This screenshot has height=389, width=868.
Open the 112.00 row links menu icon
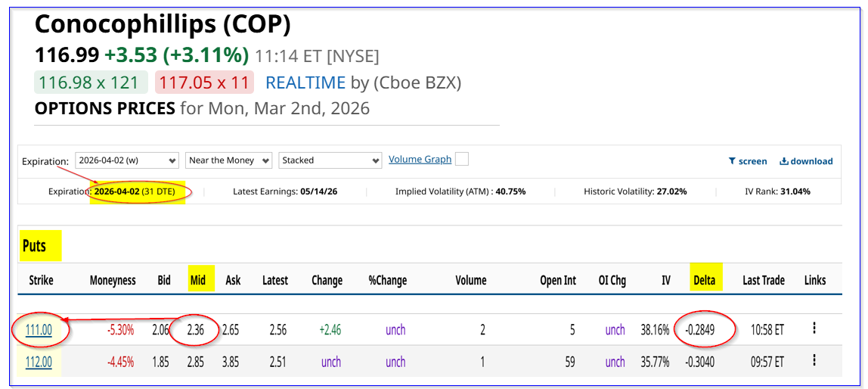coord(814,361)
